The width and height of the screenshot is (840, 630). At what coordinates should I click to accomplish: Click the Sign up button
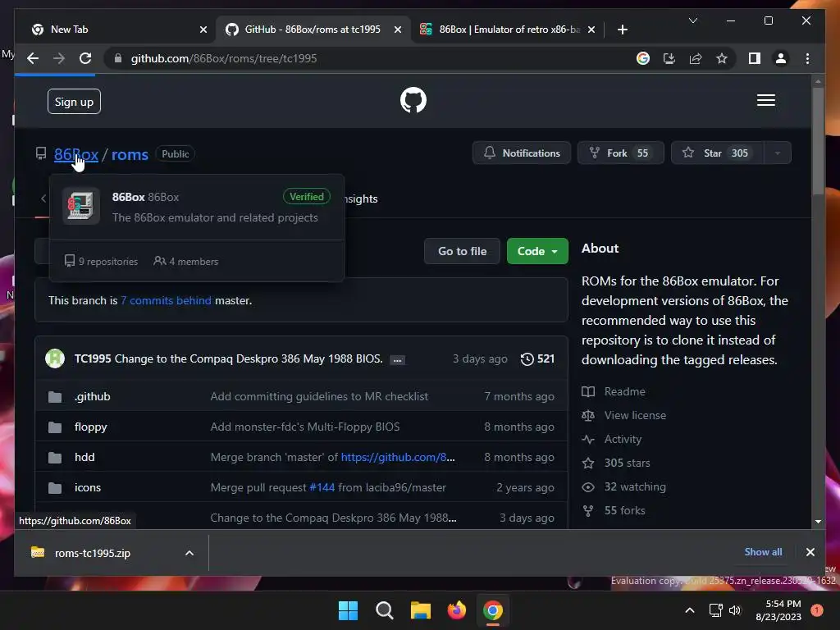click(74, 102)
